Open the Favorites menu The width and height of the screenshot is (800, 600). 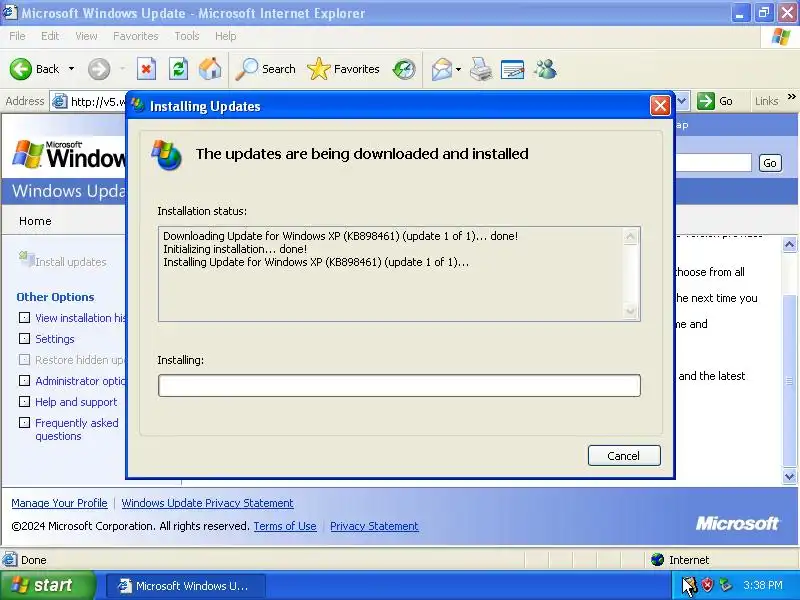[136, 36]
